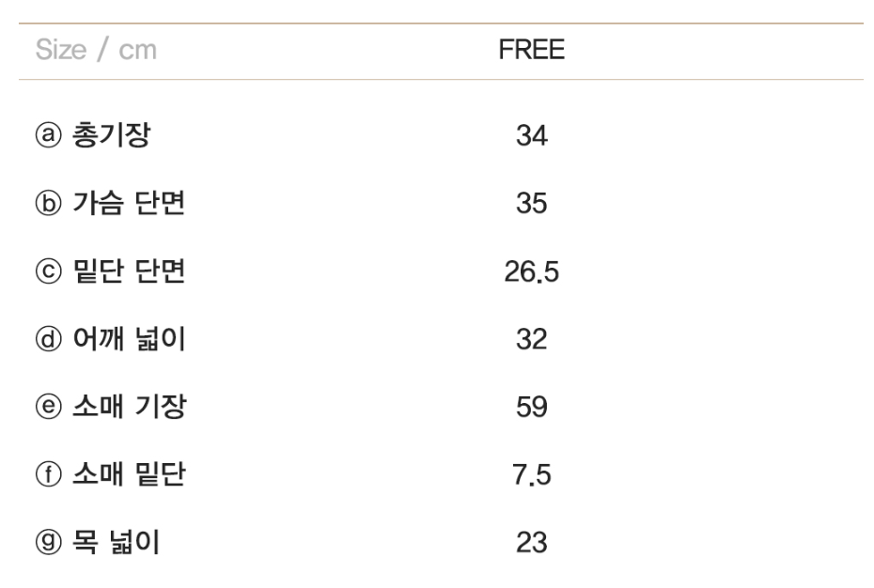Click the 소매 기장 value 59

click(x=531, y=408)
